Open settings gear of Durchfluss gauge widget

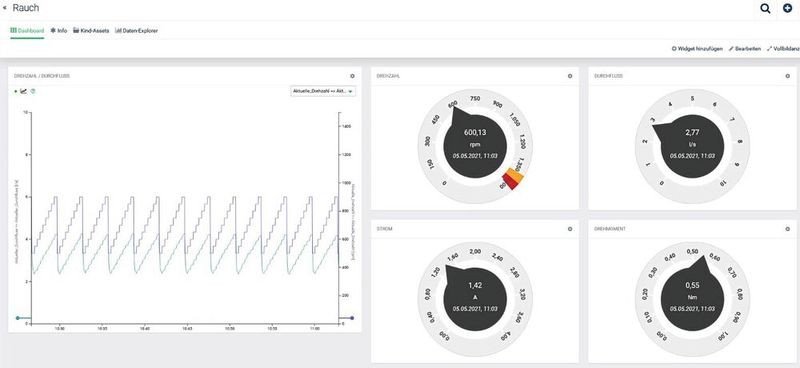tap(787, 76)
